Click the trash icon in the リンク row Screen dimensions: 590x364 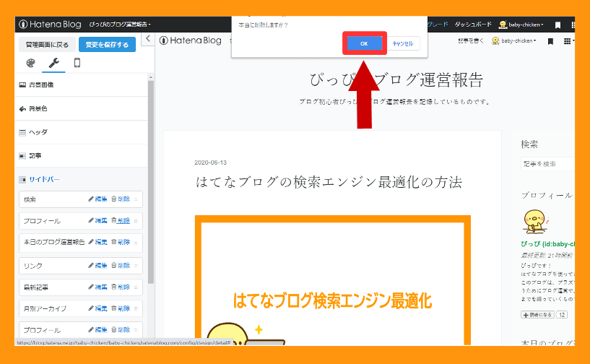click(x=114, y=265)
